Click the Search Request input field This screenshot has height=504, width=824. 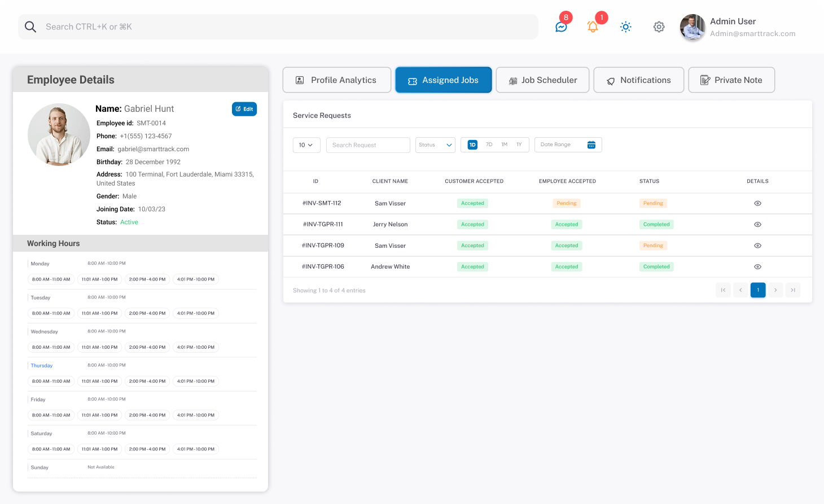click(368, 145)
